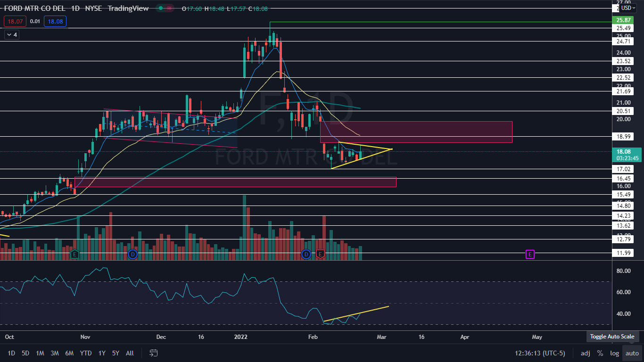Click the 16.45 horizontal level label
The image size is (644, 362).
(x=623, y=178)
